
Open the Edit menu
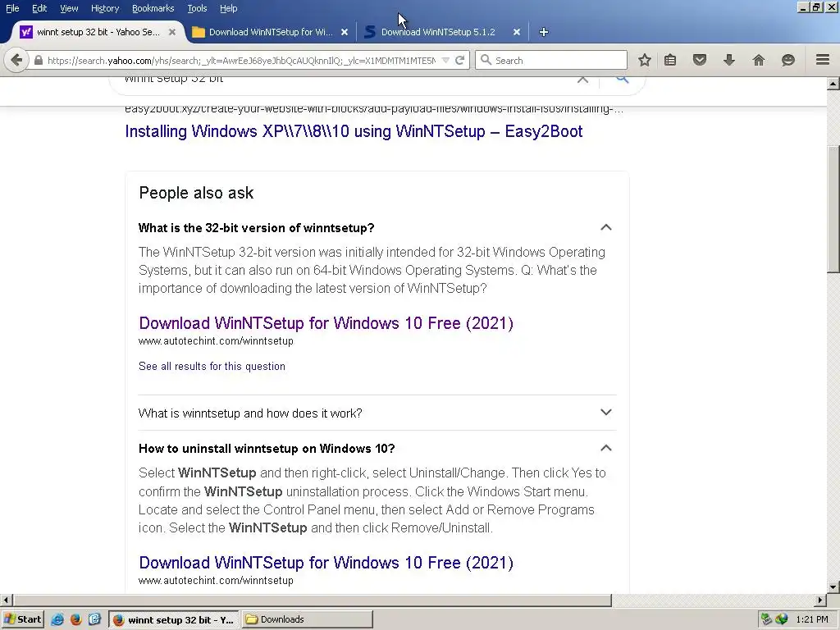point(39,8)
